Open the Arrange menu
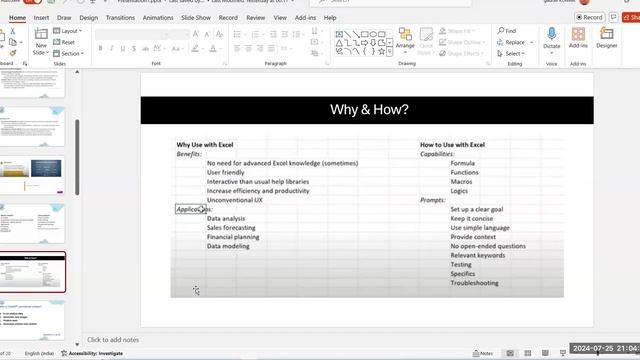Viewport: 640px width, 360px height. 405,41
